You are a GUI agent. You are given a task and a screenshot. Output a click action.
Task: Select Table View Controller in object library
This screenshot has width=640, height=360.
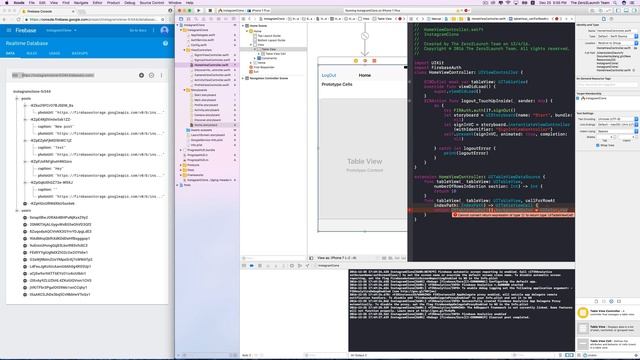[x=607, y=313]
